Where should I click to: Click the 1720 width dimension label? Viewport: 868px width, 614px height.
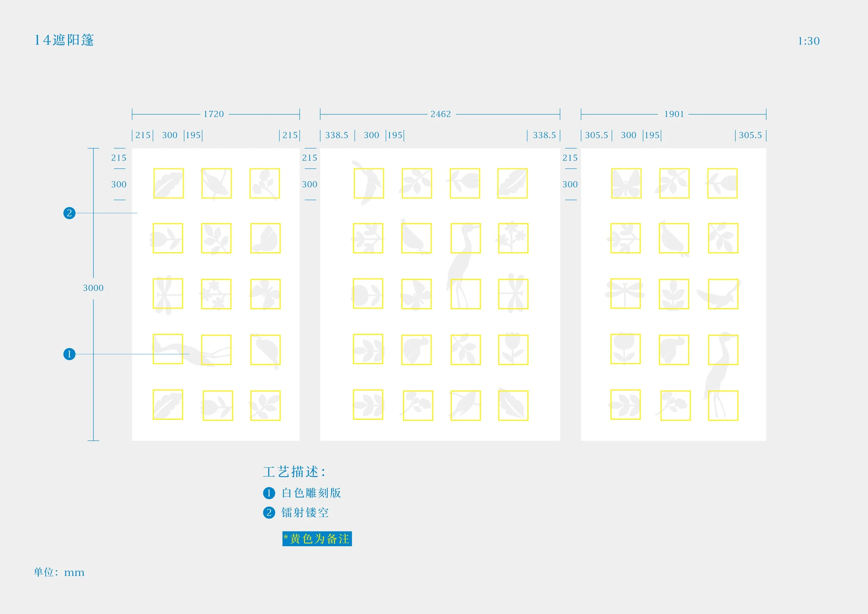pyautogui.click(x=214, y=114)
